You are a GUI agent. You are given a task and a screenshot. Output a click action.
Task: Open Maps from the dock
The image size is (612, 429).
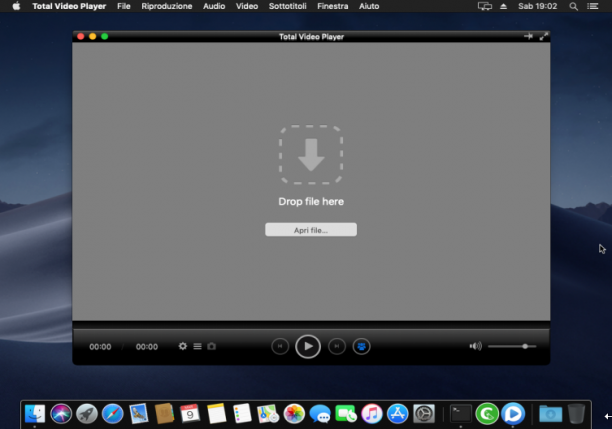pyautogui.click(x=268, y=414)
